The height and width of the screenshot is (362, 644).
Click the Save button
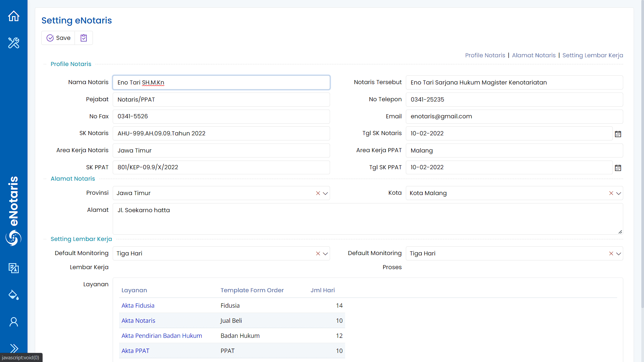58,38
